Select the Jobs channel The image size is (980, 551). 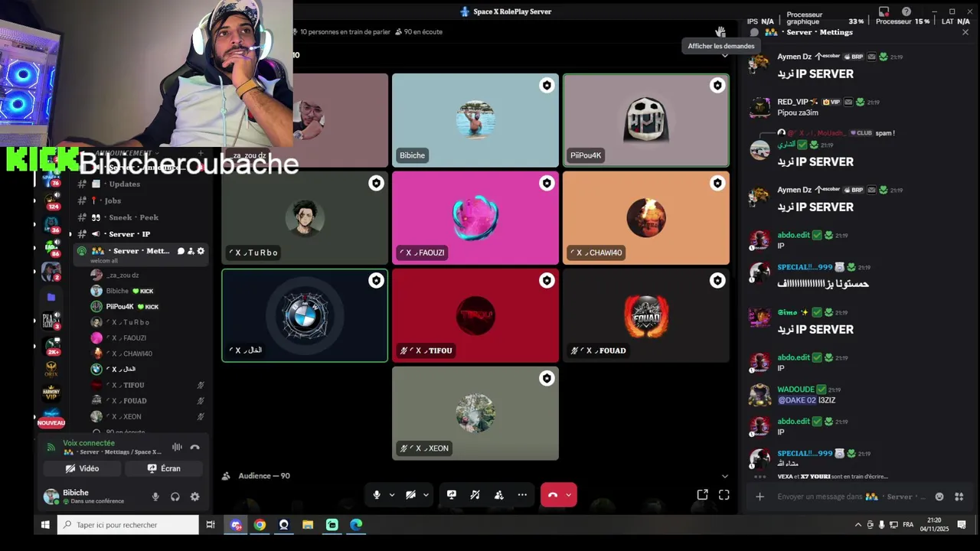142,201
